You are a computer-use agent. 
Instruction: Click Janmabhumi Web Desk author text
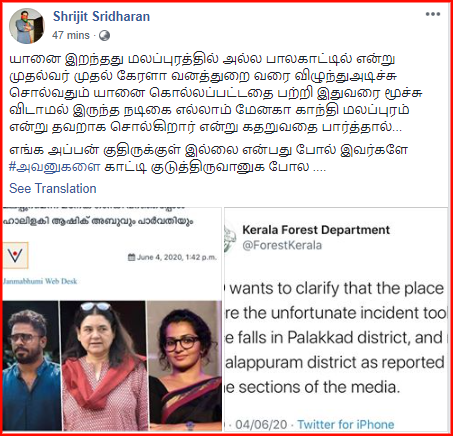40,281
